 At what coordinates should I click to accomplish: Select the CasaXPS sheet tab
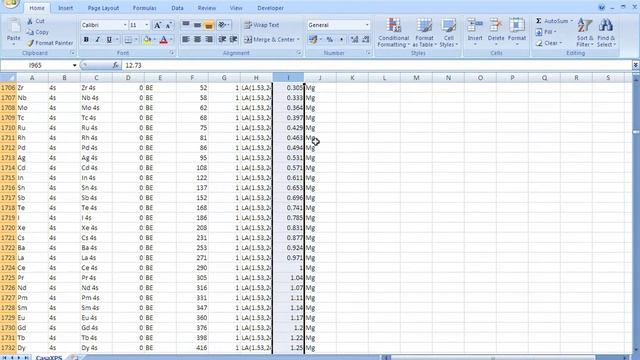tap(49, 358)
